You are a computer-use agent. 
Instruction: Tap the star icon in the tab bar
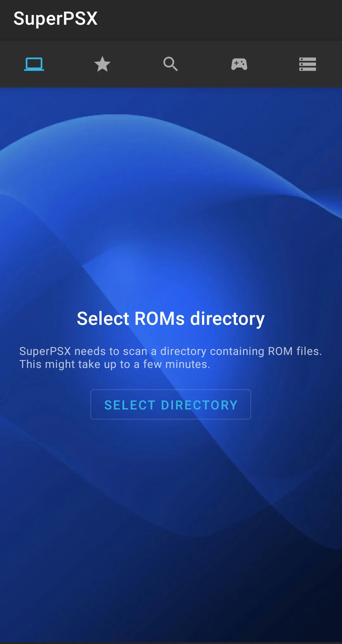(x=102, y=64)
